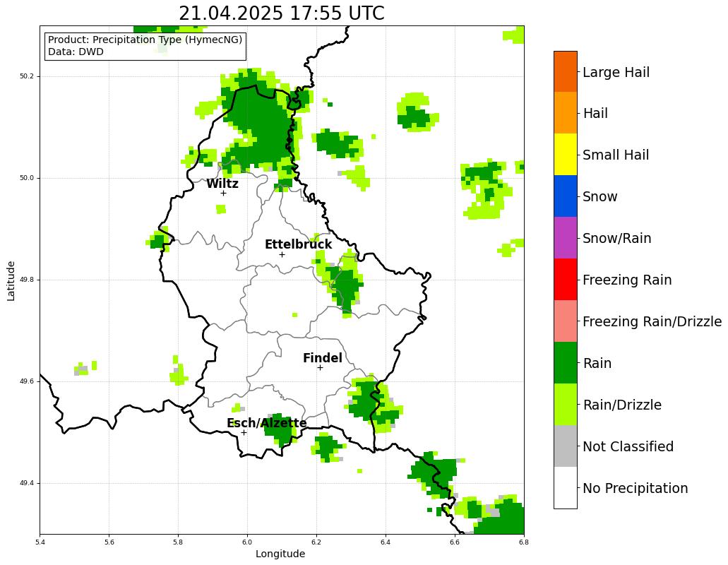Click the Ettelbruck station cross marker

pos(282,254)
